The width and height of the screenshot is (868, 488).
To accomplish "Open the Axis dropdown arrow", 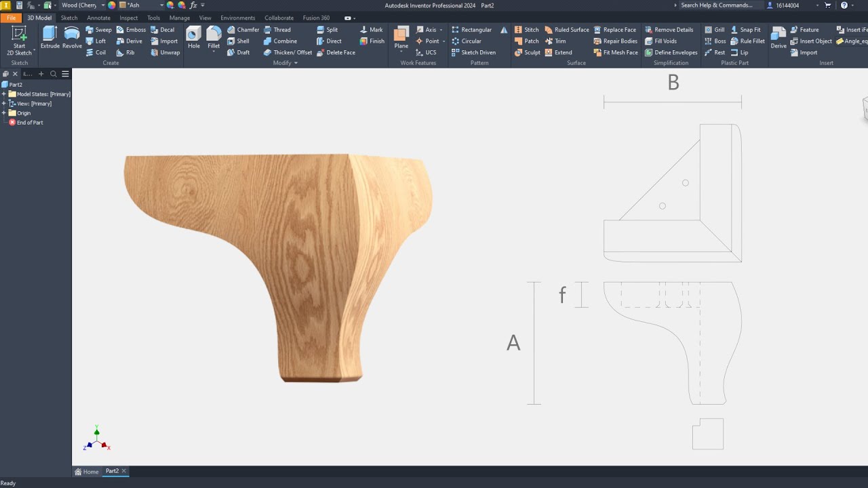I will (441, 30).
